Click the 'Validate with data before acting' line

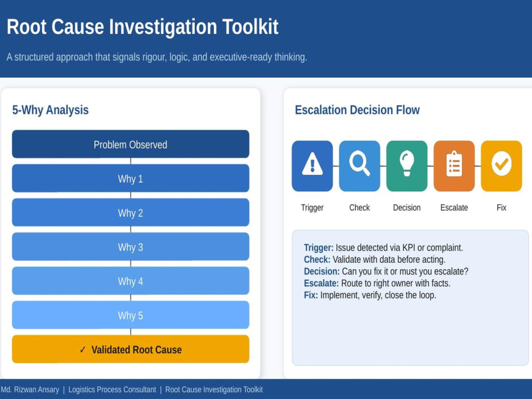pyautogui.click(x=375, y=260)
